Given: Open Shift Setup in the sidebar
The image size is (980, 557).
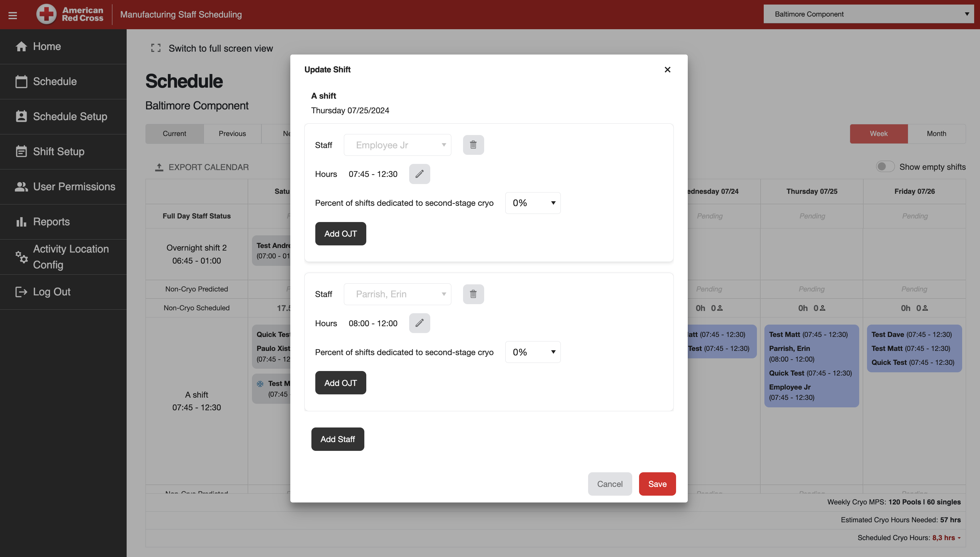Looking at the screenshot, I should pyautogui.click(x=63, y=152).
